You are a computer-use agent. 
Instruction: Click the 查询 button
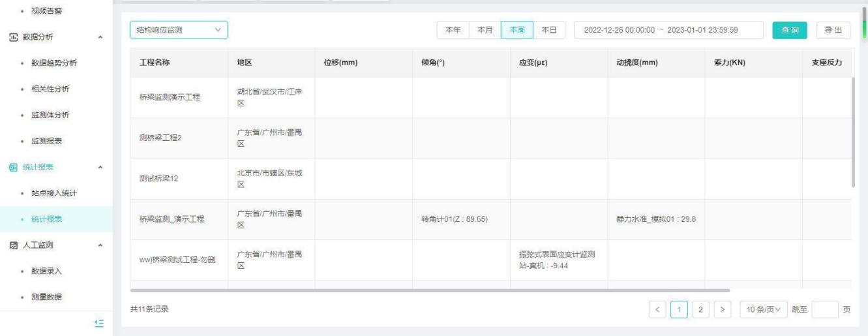tap(790, 30)
